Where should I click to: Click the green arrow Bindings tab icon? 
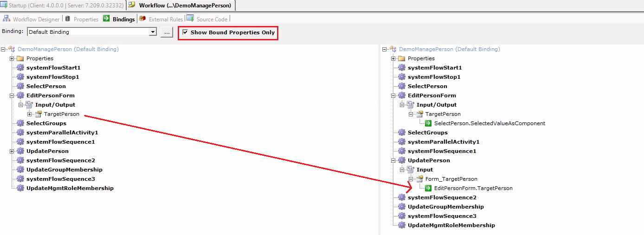coord(106,19)
